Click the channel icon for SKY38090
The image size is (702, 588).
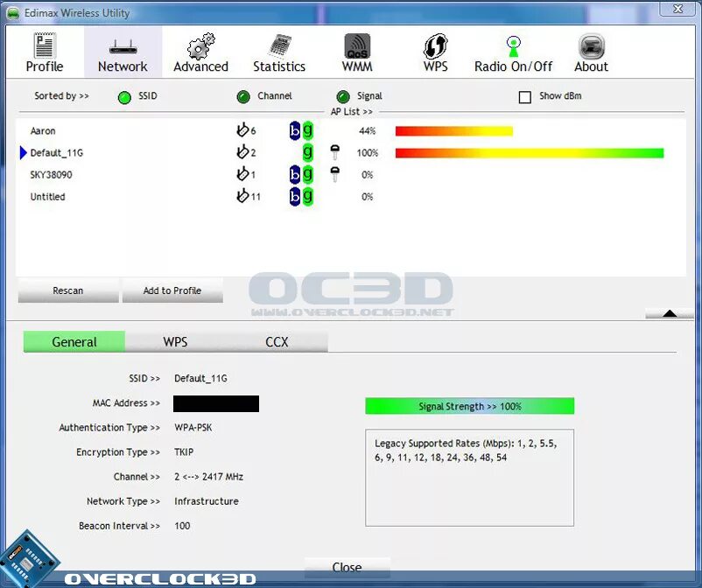242,174
